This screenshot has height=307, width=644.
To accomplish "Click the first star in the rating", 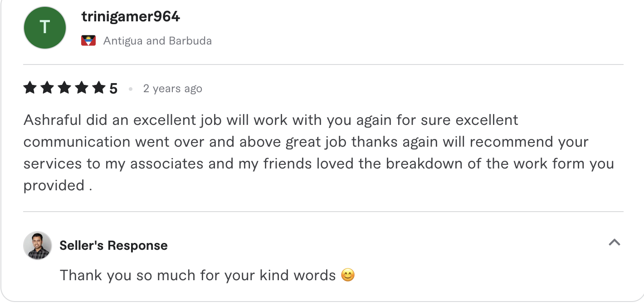I will tap(30, 88).
